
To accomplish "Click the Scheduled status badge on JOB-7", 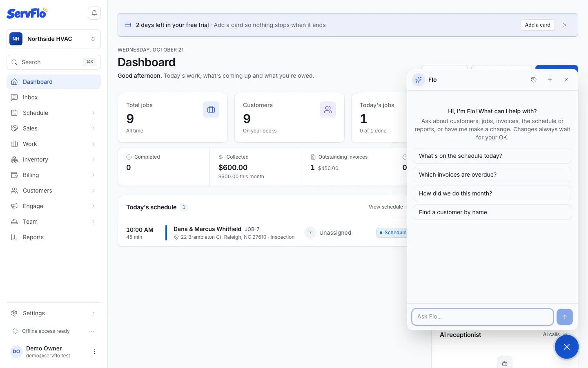I will 392,233.
